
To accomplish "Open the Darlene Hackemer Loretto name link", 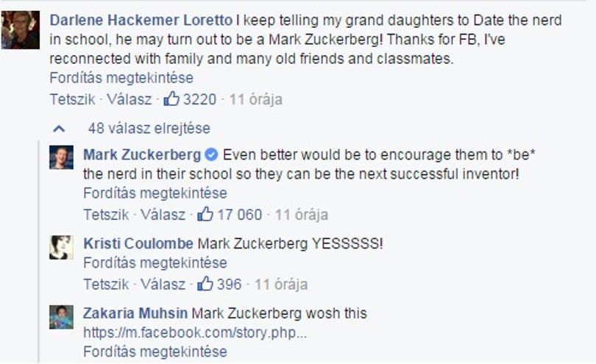I will click(141, 20).
